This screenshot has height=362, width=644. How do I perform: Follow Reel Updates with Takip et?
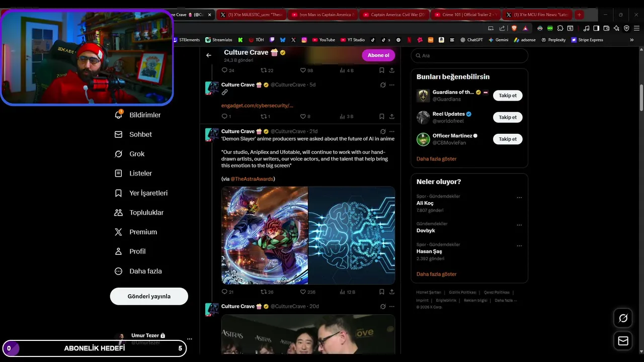[508, 117]
